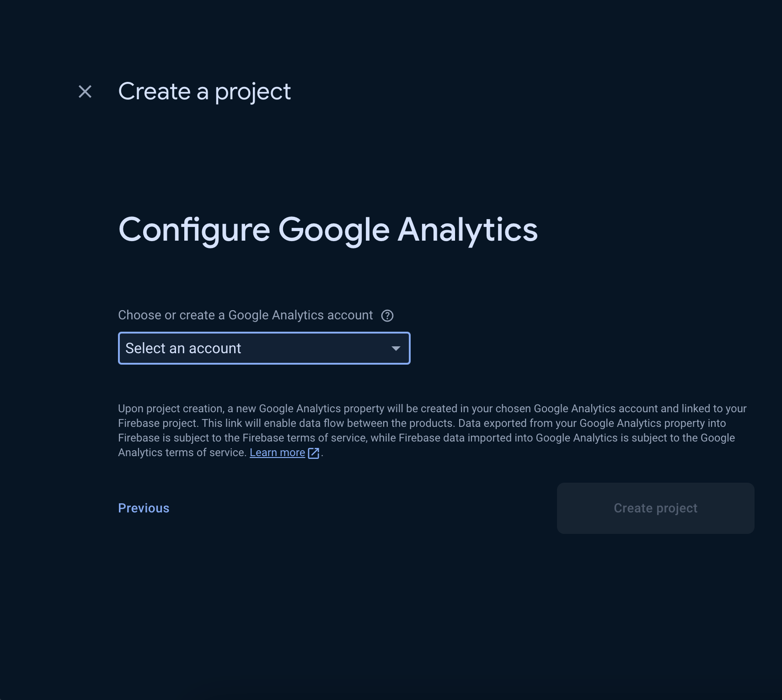Click the "Analytics terms of service." text
782x700 pixels.
[182, 452]
